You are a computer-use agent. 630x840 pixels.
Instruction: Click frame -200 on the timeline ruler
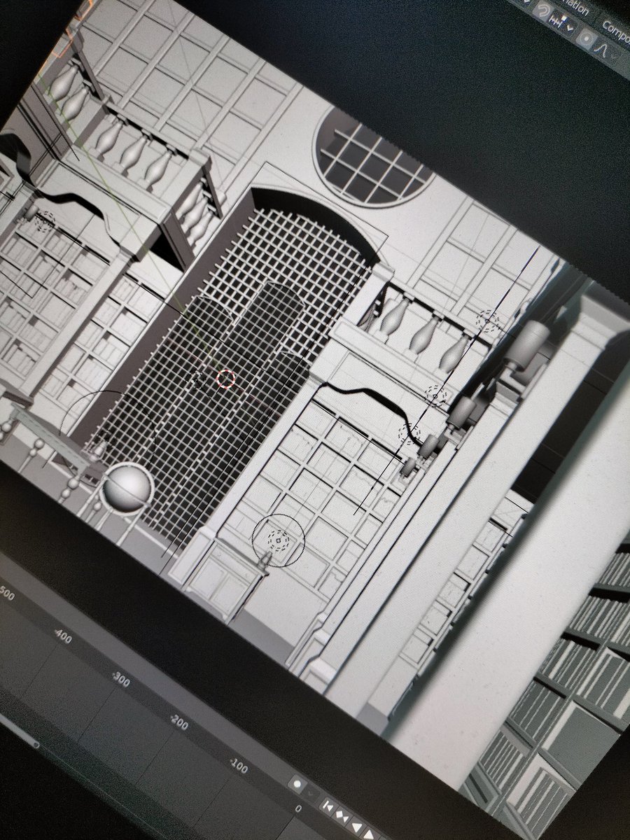click(178, 722)
